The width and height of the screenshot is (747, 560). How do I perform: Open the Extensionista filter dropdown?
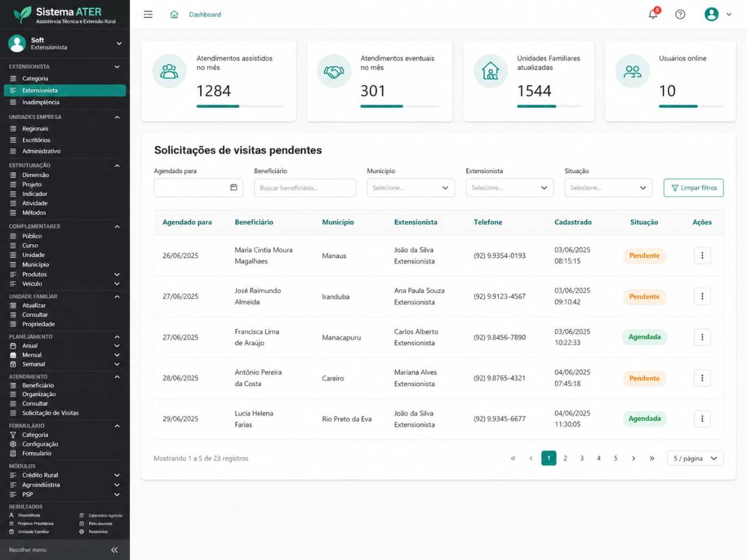click(x=509, y=188)
